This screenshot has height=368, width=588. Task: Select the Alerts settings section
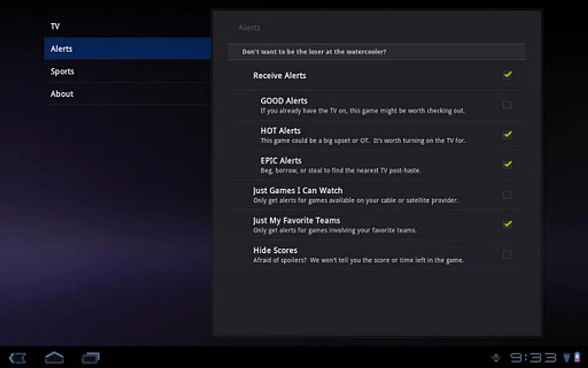tap(127, 49)
